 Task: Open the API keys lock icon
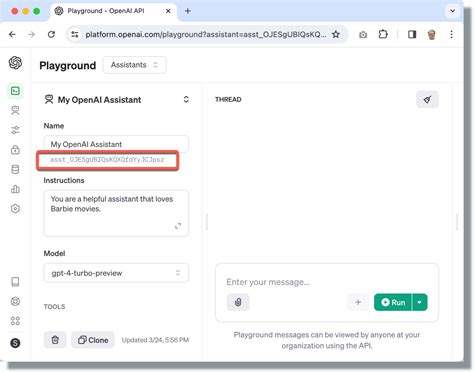(x=15, y=150)
